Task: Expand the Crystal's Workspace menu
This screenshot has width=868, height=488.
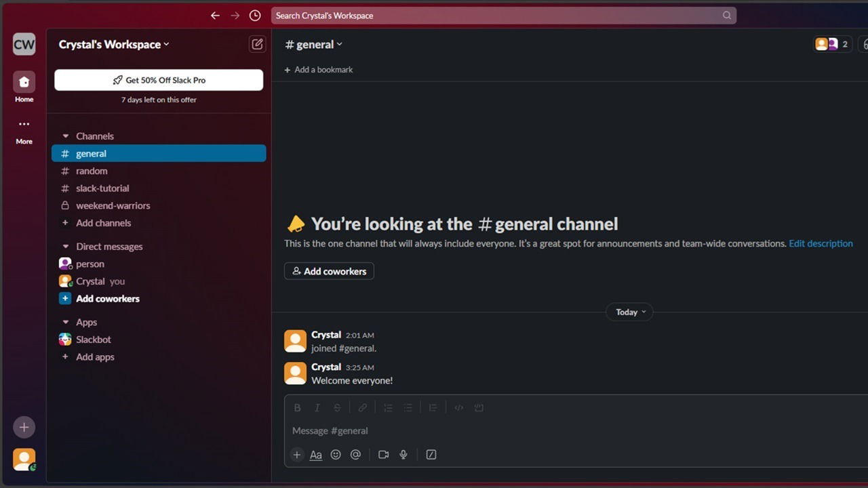Action: pos(113,44)
